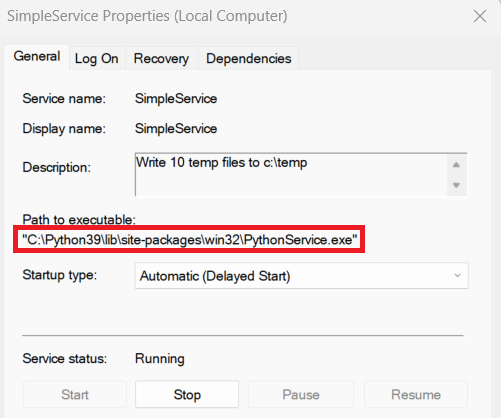Image resolution: width=501 pixels, height=418 pixels.
Task: Click the Startup type label
Action: pyautogui.click(x=60, y=275)
